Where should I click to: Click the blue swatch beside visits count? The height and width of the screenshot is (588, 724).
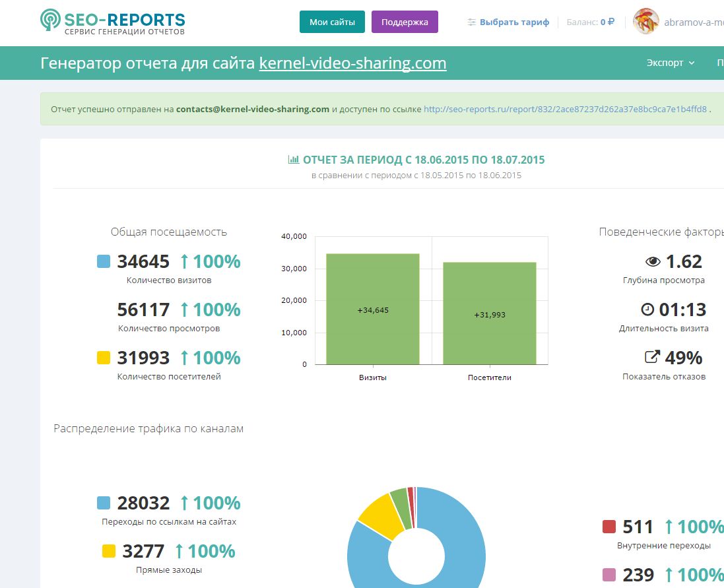click(104, 261)
